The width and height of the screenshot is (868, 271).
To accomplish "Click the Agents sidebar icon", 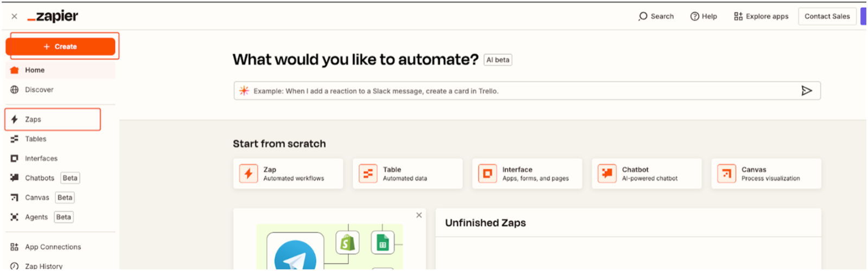I will [x=15, y=217].
